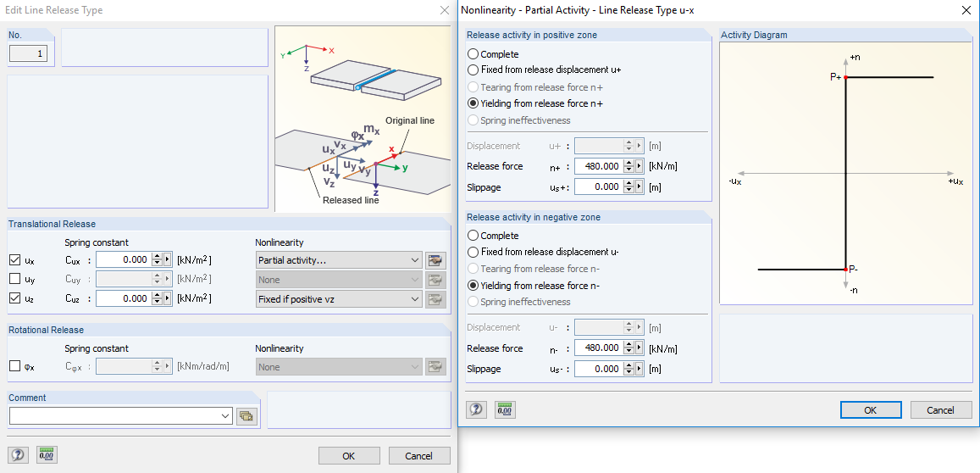Open the Comment combo box dropdown
Image resolution: width=980 pixels, height=473 pixels.
pos(224,415)
